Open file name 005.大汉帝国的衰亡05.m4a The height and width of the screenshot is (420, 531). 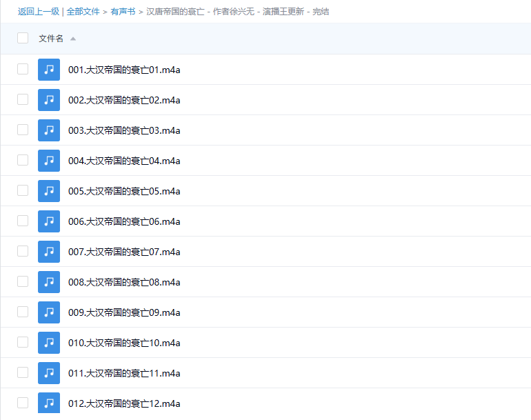(x=124, y=191)
